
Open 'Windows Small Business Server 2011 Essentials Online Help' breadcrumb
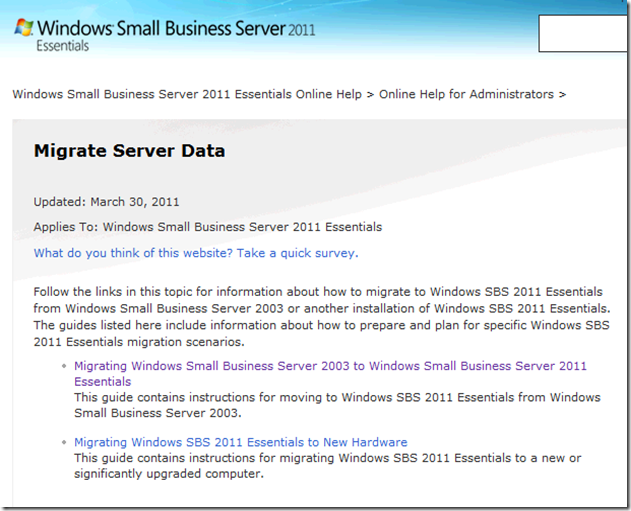coord(187,94)
